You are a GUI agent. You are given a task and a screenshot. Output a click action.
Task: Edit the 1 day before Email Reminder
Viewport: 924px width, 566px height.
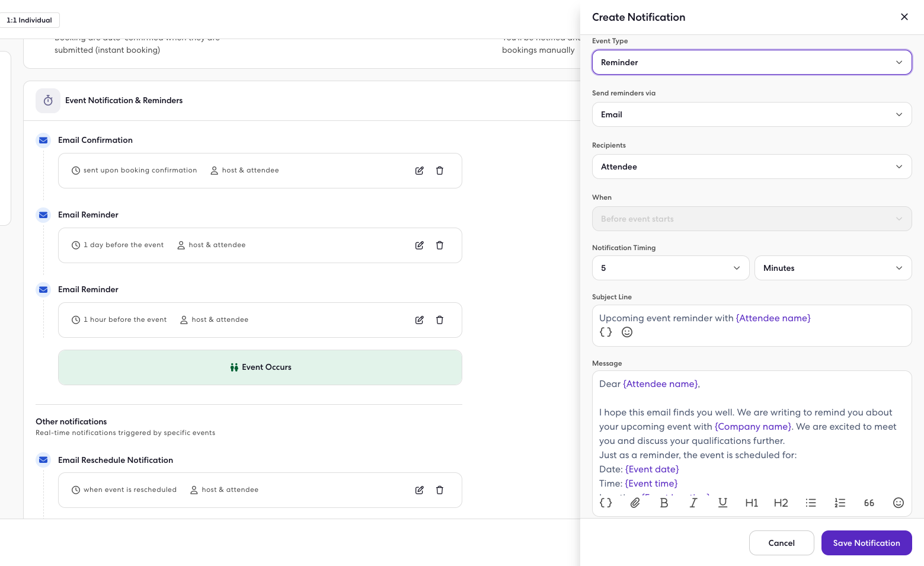tap(420, 245)
